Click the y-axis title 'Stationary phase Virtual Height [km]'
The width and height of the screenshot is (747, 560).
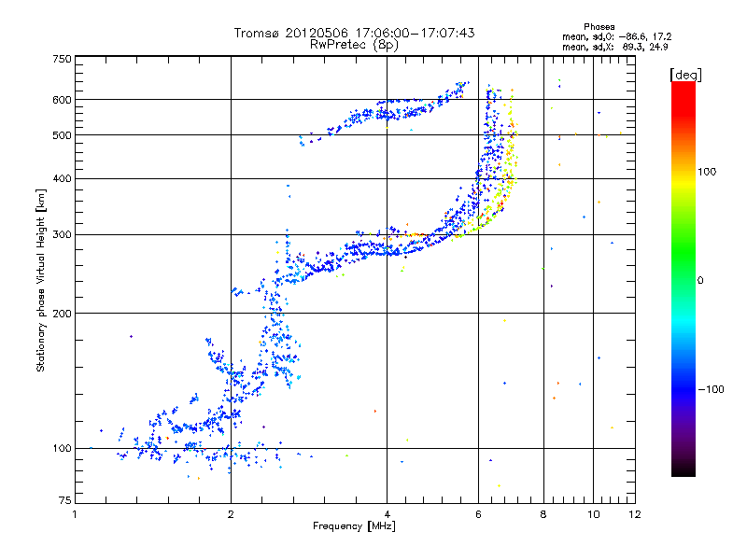point(41,281)
